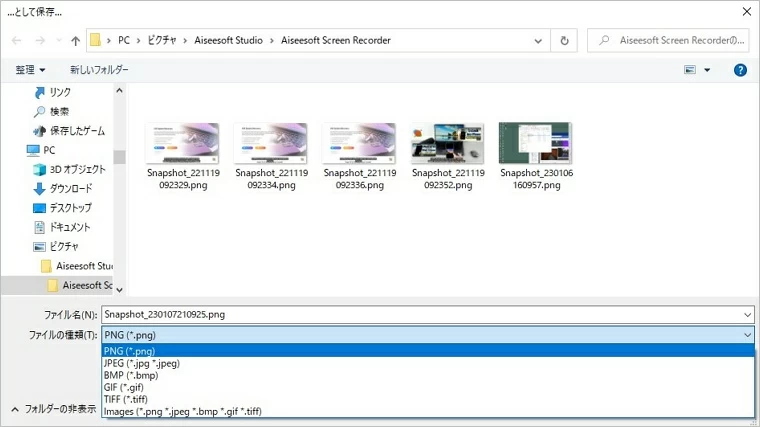Click the search magnifier icon
This screenshot has height=427, width=760.
(604, 40)
